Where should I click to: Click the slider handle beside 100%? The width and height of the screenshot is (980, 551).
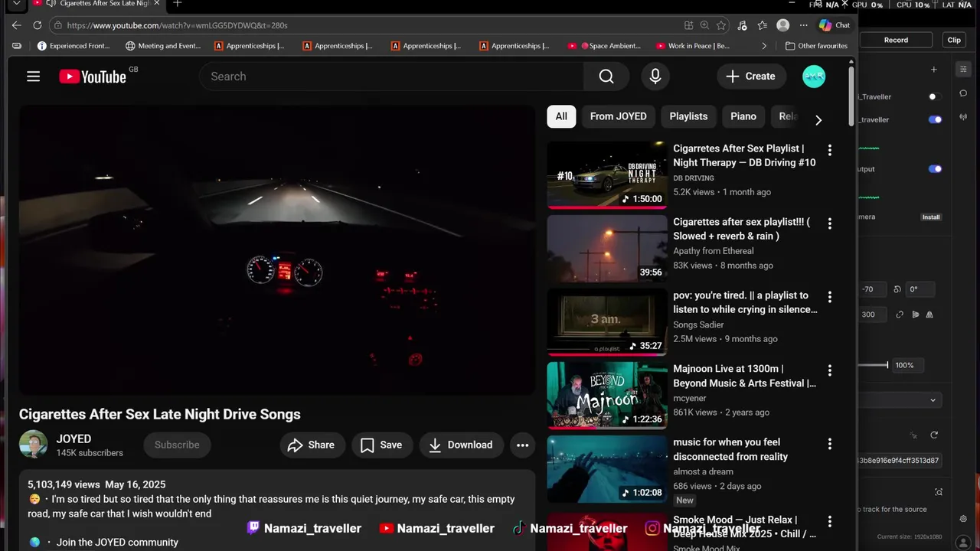pyautogui.click(x=887, y=365)
